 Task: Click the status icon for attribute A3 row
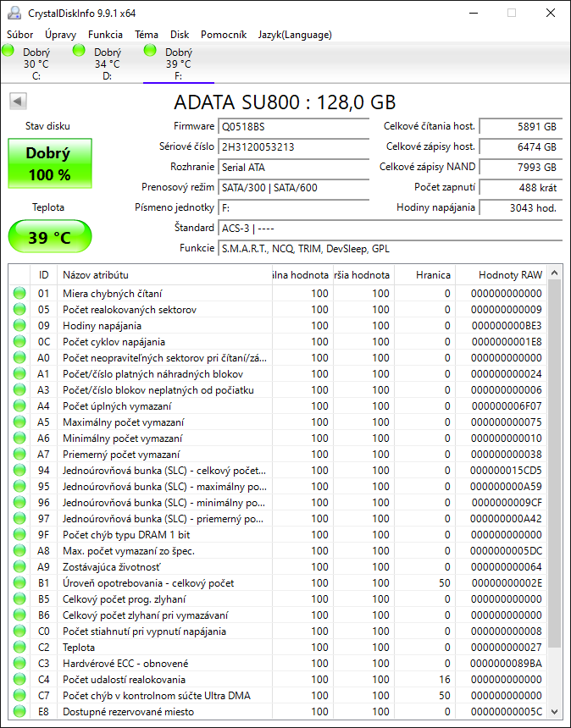pyautogui.click(x=19, y=390)
